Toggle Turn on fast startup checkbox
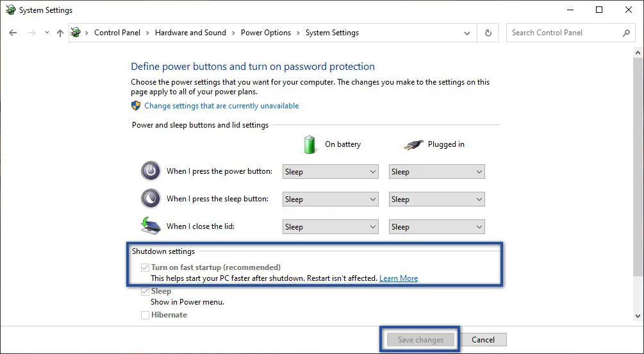 tap(145, 267)
